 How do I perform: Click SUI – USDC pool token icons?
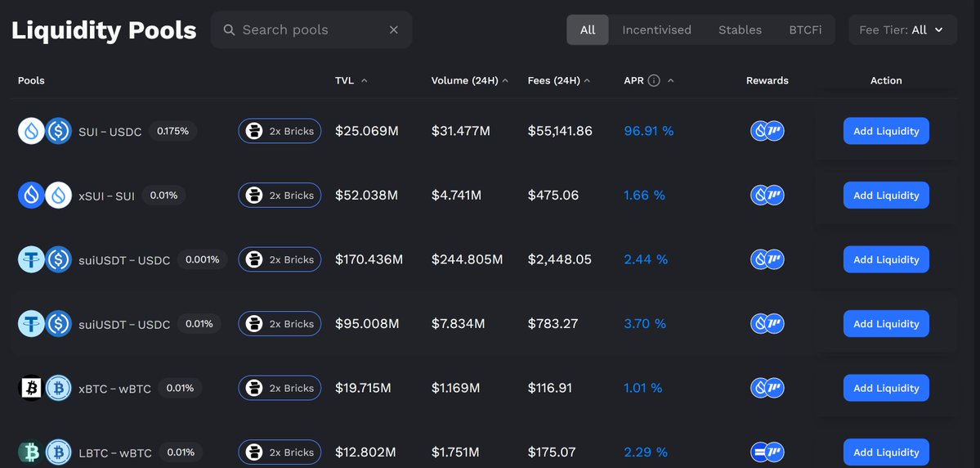pyautogui.click(x=45, y=131)
